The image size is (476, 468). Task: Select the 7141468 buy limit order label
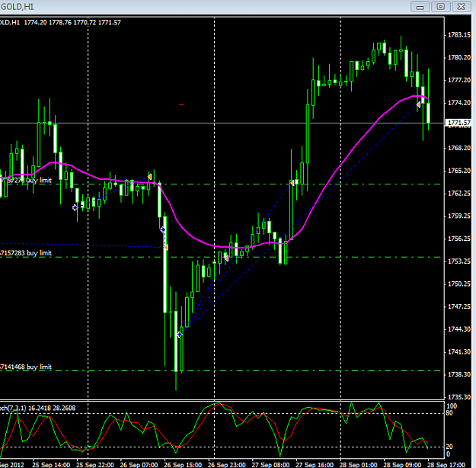pos(26,367)
